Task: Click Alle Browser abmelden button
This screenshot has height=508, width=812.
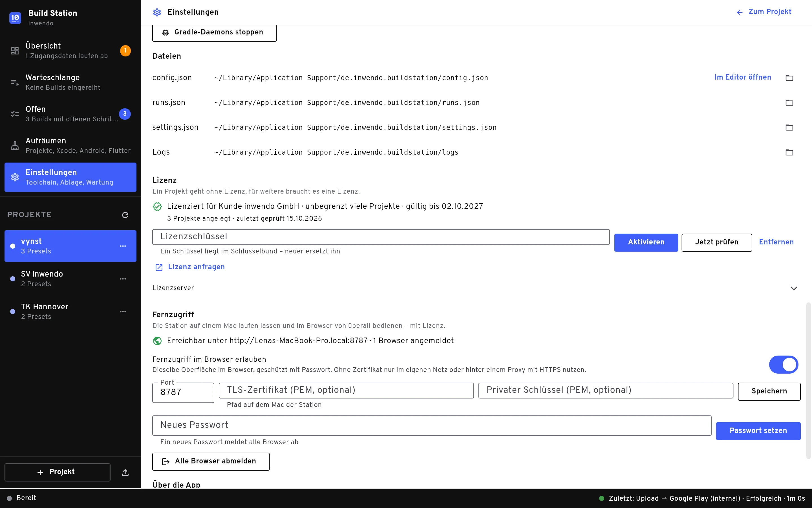Action: point(211,461)
